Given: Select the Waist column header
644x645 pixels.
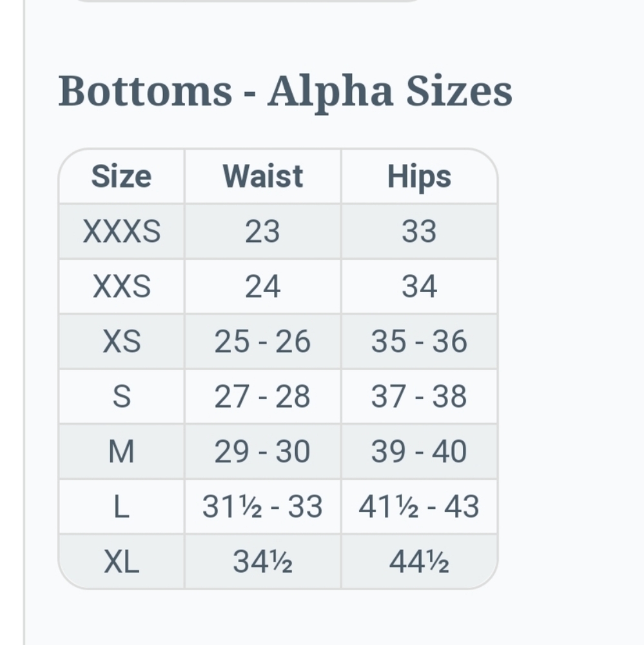Looking at the screenshot, I should click(x=263, y=177).
